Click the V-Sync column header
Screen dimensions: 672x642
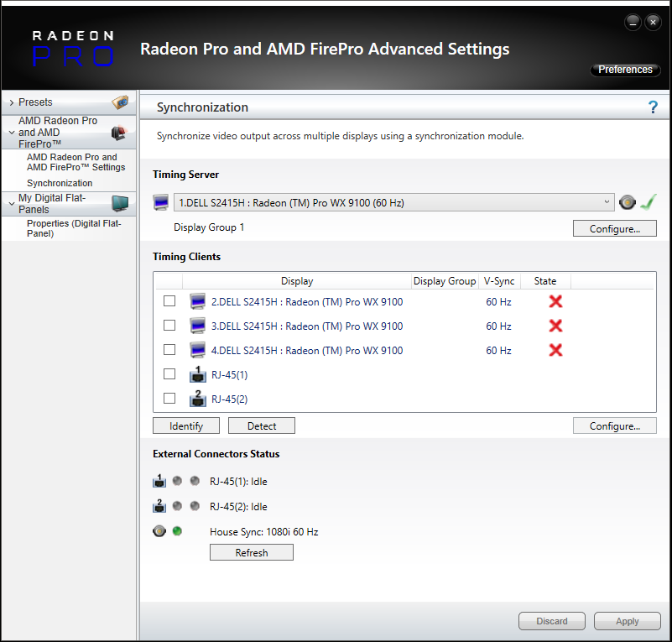pyautogui.click(x=498, y=281)
